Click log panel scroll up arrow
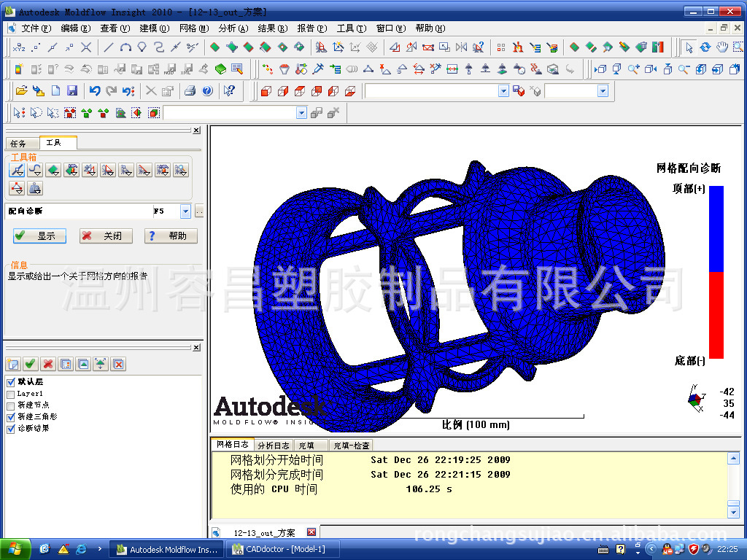747x560 pixels. tap(734, 459)
